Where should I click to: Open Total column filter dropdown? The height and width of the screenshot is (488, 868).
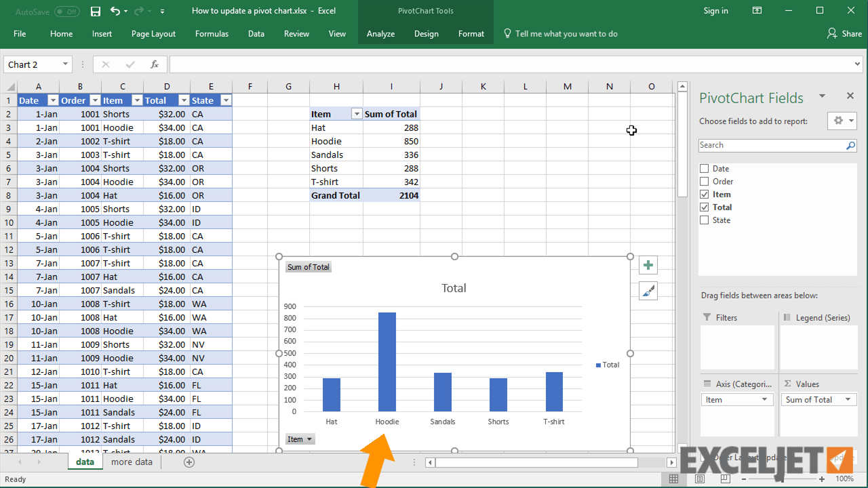[183, 100]
